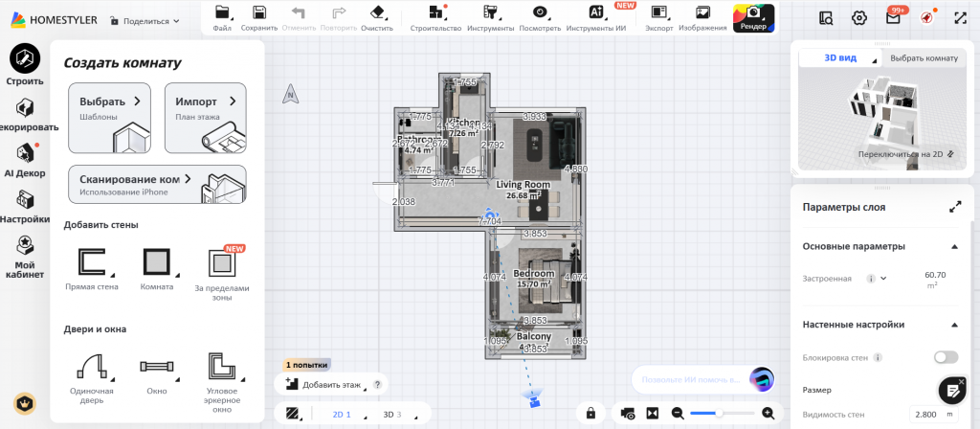Image resolution: width=980 pixels, height=429 pixels.
Task: Adjust the zoom level slider
Action: (720, 413)
